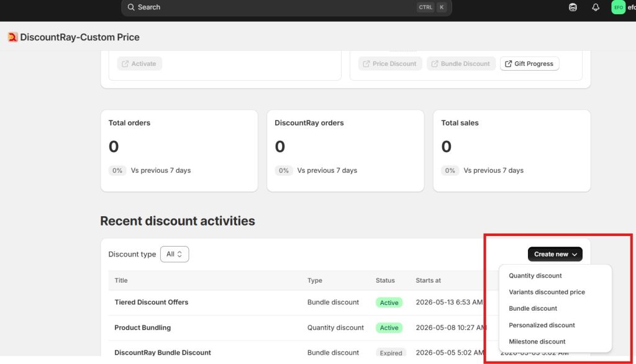Focus the top Search field

(x=286, y=7)
